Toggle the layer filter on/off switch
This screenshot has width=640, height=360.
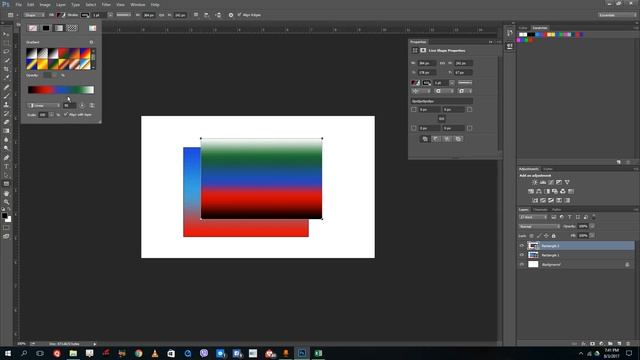pos(594,217)
